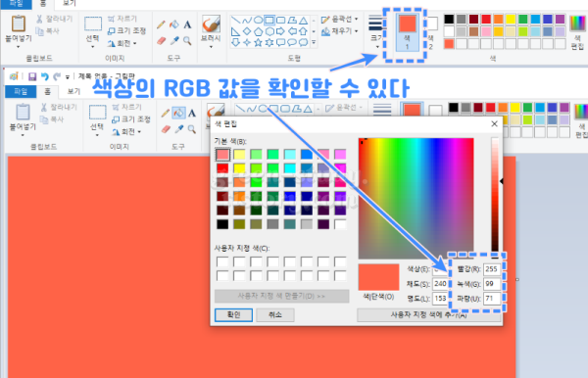Click 복사 (copy) in the top ribbon
The height and width of the screenshot is (378, 588).
pyautogui.click(x=48, y=31)
